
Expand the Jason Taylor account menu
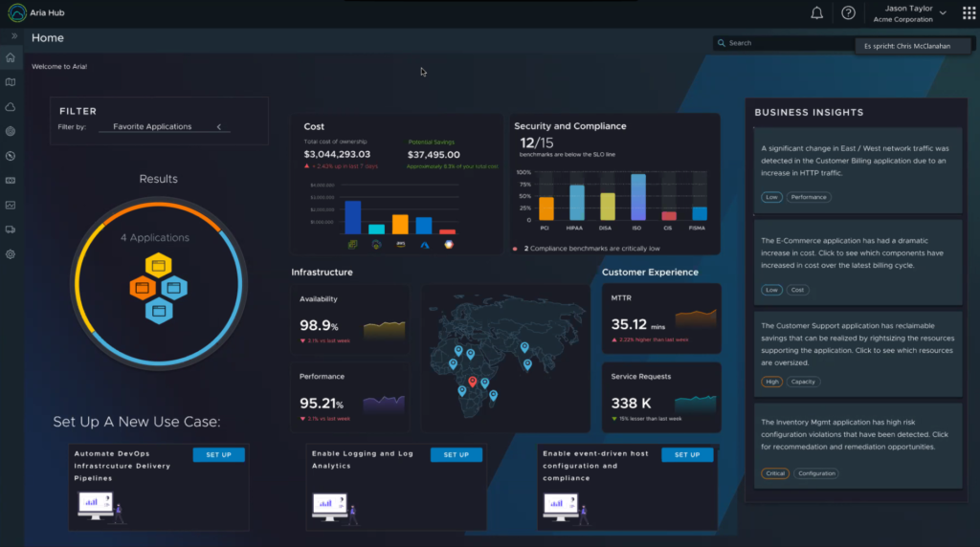click(943, 12)
